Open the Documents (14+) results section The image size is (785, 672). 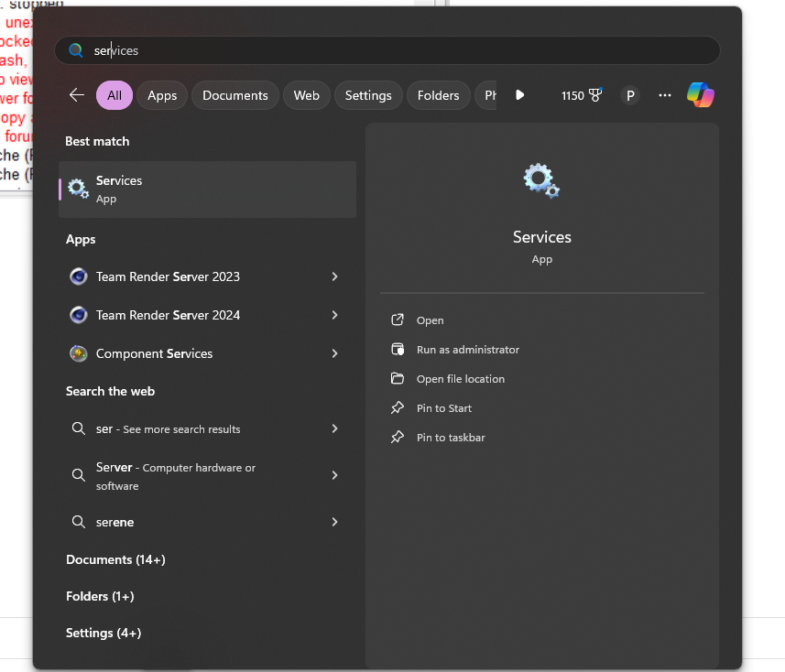pyautogui.click(x=115, y=559)
